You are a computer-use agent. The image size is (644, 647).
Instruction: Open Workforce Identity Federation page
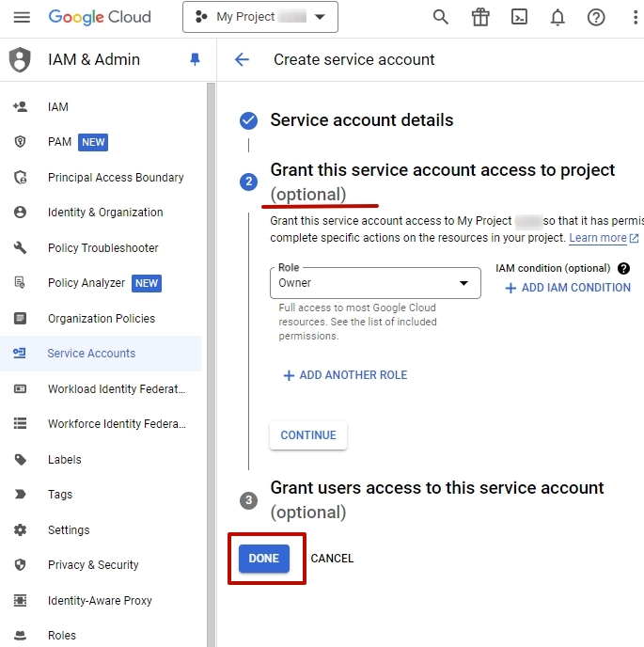coord(102,424)
